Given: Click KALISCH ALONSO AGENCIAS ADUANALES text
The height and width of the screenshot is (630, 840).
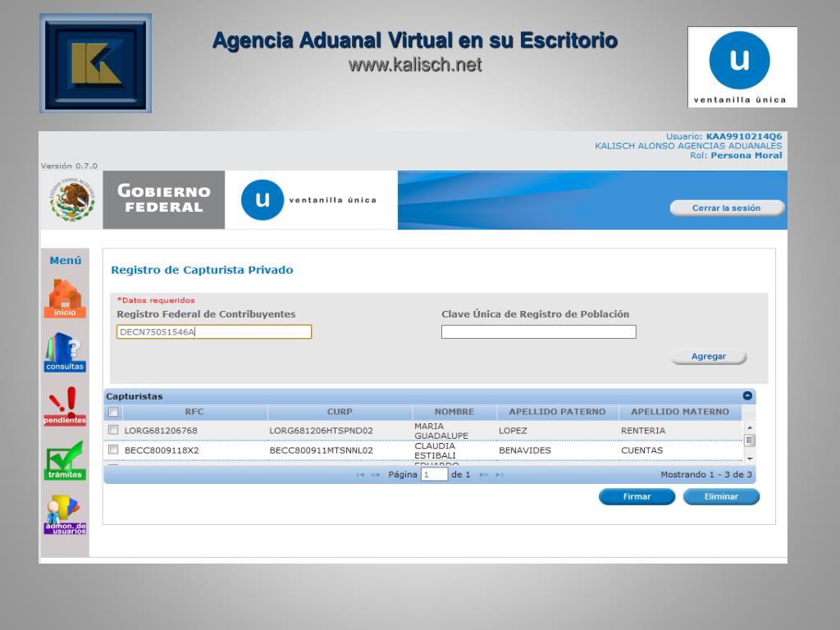Looking at the screenshot, I should pyautogui.click(x=688, y=146).
